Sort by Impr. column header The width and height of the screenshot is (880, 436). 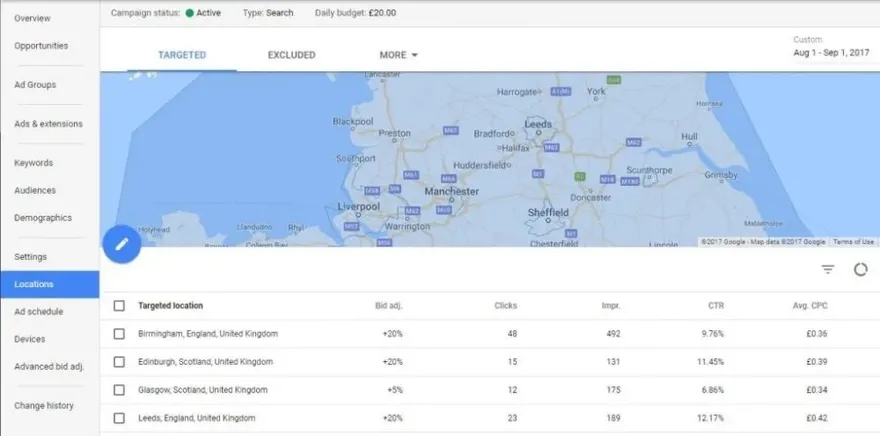pyautogui.click(x=611, y=306)
